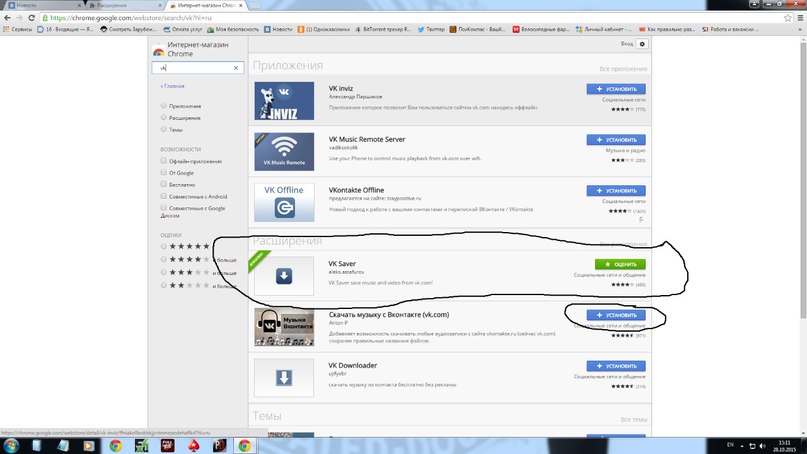Viewport: 807px width, 454px height.
Task: Clear the web store search field
Action: pyautogui.click(x=236, y=68)
